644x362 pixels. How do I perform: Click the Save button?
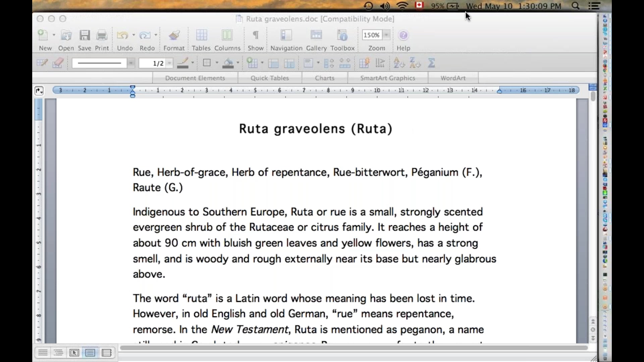[x=85, y=36]
